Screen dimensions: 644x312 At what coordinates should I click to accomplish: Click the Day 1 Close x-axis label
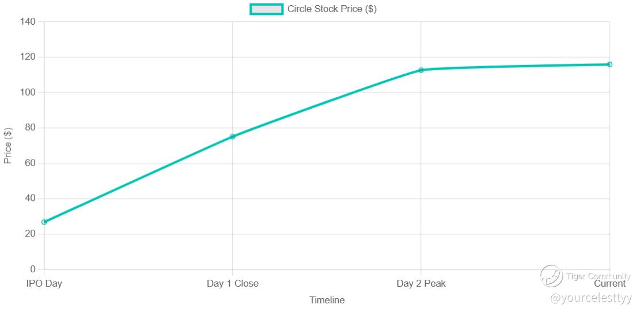point(233,284)
